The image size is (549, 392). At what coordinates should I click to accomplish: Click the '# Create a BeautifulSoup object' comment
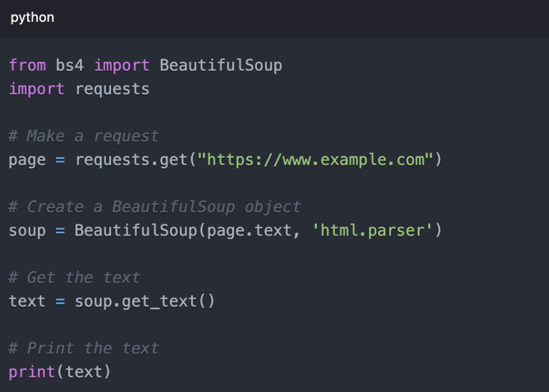(x=154, y=207)
